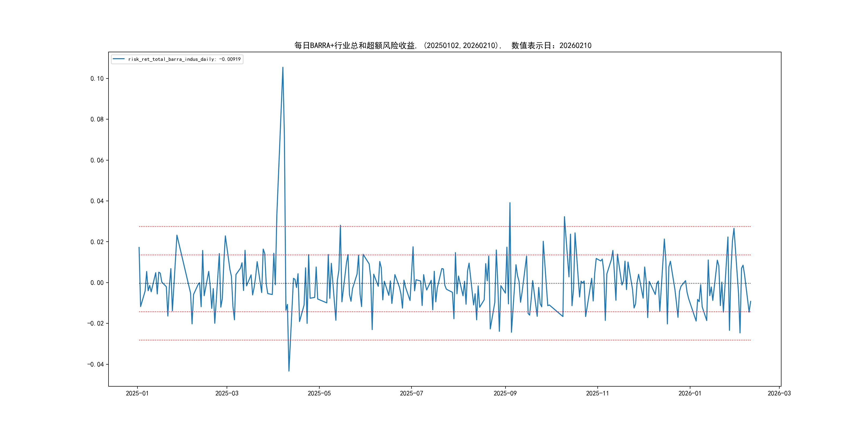
Task: Click the 2025-11 x-axis tick label
Action: (597, 393)
